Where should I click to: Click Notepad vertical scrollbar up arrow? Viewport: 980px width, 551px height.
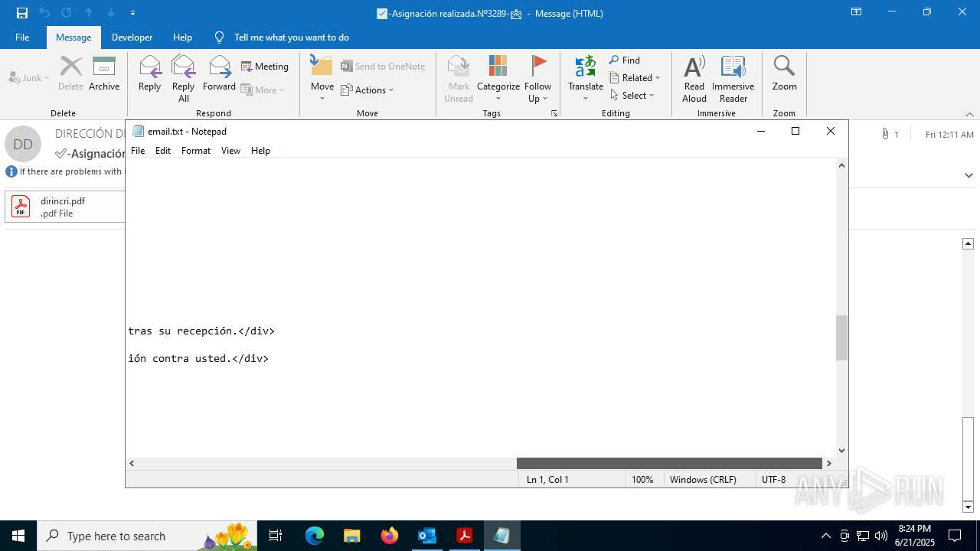[841, 165]
